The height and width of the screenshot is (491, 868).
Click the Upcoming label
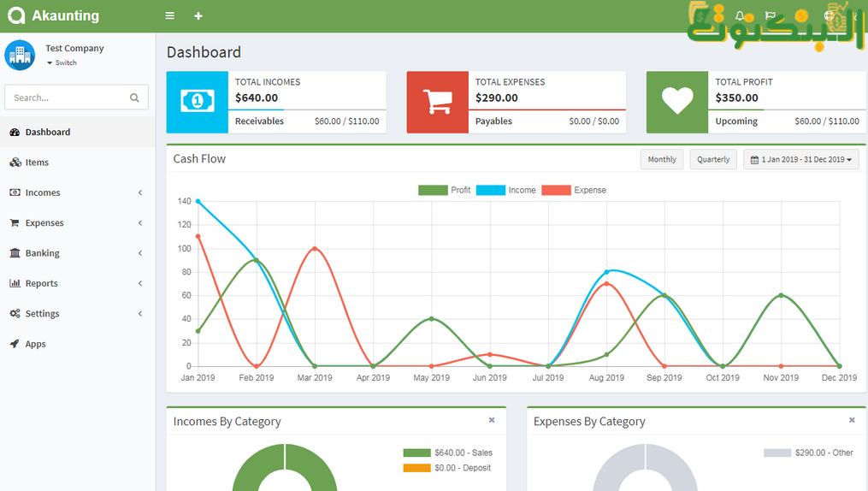(x=736, y=121)
